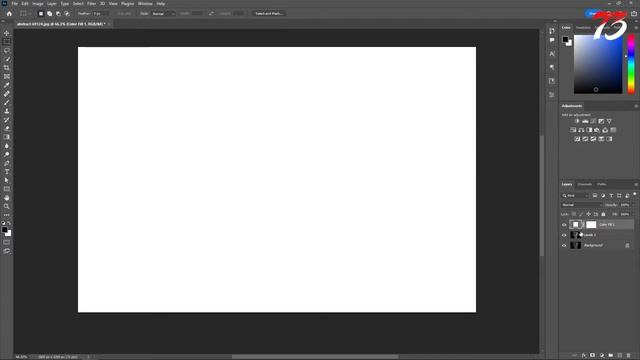
Task: Select the New selection mode button
Action: tap(41, 13)
